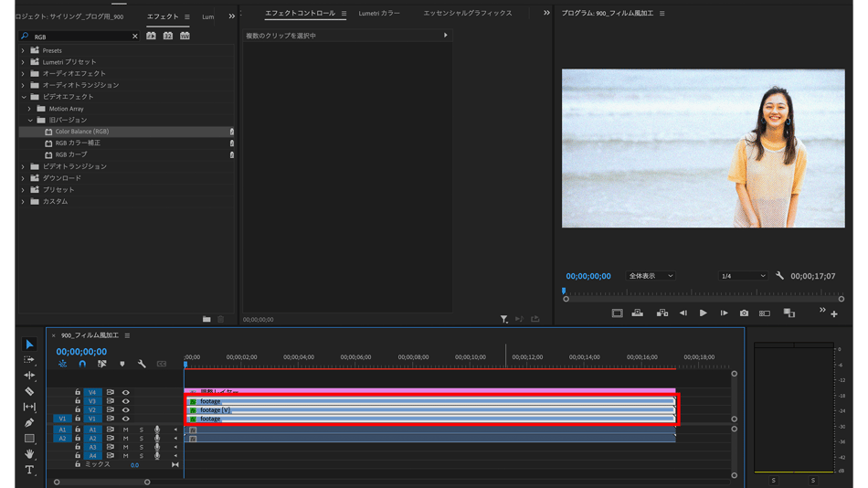Viewport: 868px width, 488px height.
Task: Click the timeline playhead timecode 00;00;00;00
Action: [81, 352]
